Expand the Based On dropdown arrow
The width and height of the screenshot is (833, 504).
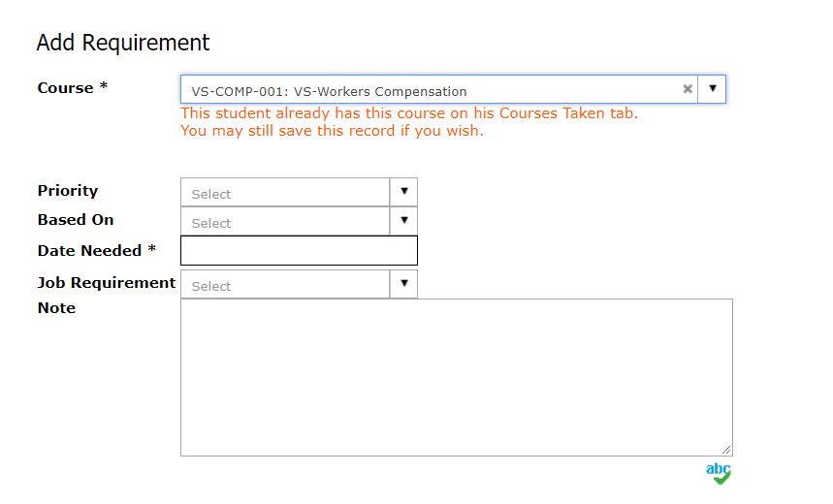(x=404, y=221)
